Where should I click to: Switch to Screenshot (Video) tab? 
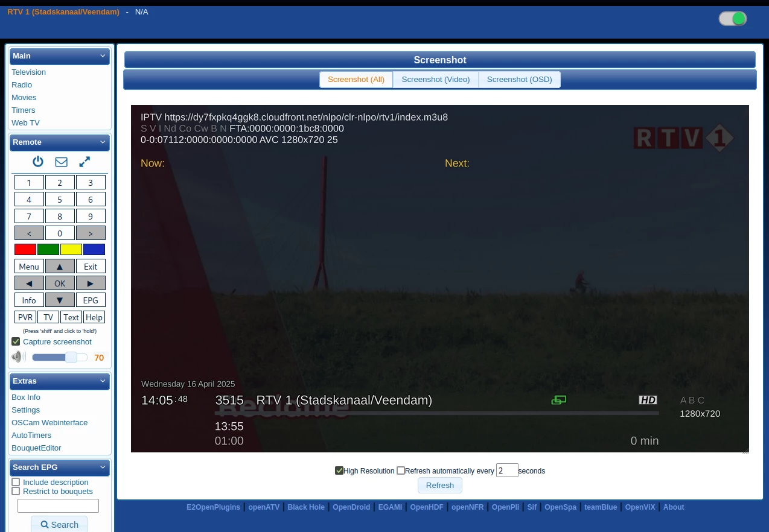point(436,80)
